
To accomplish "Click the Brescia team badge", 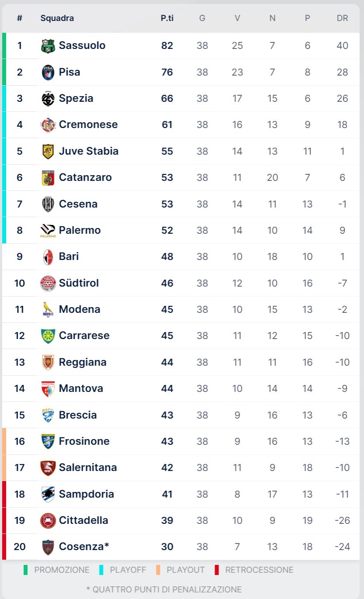I will pyautogui.click(x=48, y=415).
